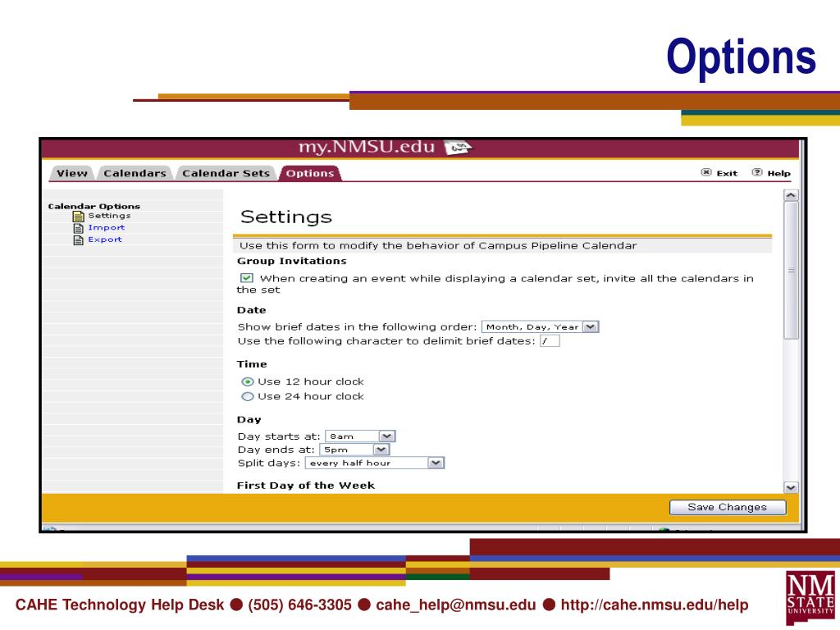Switch to the View tab
840x630 pixels.
72,174
